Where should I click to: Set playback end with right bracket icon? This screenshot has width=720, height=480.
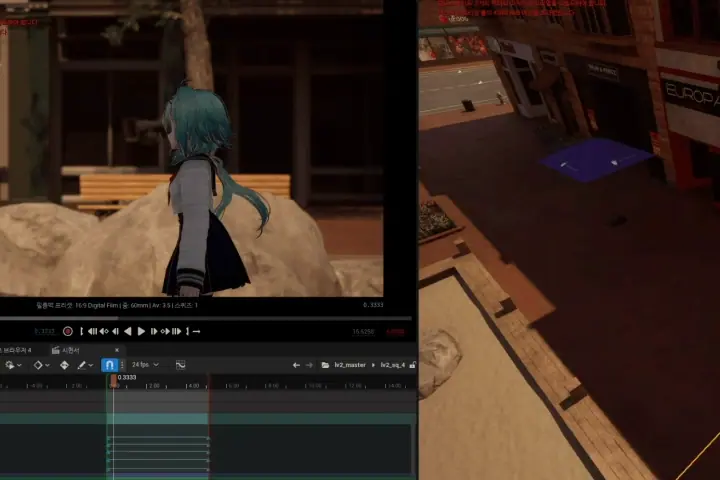click(187, 331)
